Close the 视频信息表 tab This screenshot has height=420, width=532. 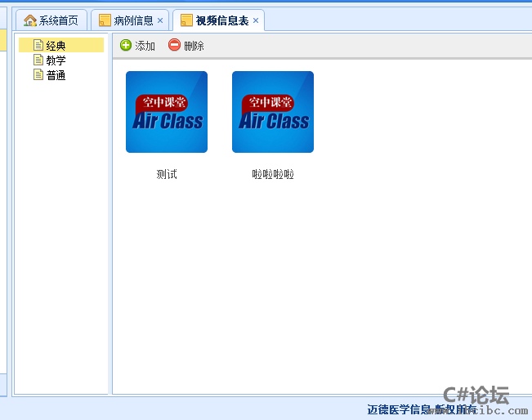click(256, 20)
